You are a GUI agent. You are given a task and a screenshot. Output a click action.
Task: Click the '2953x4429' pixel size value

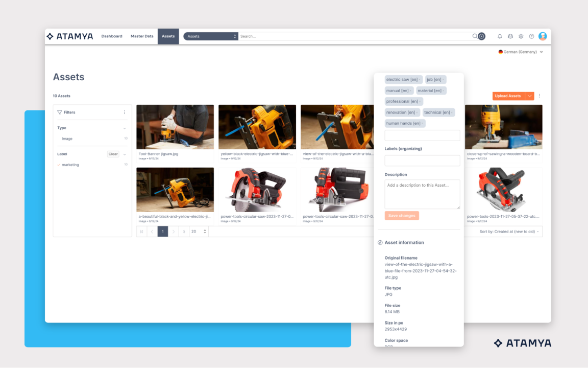click(396, 329)
